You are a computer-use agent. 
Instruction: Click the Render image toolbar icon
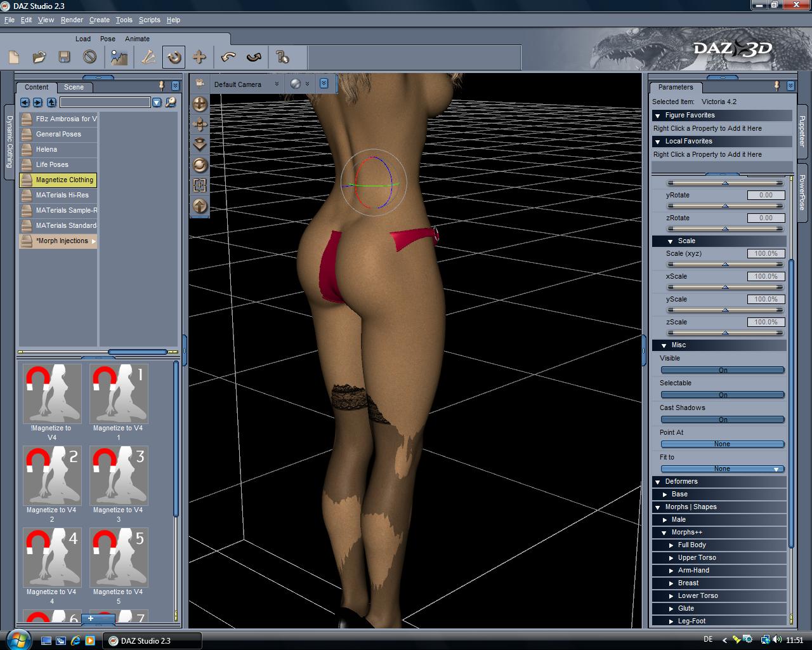coord(119,58)
